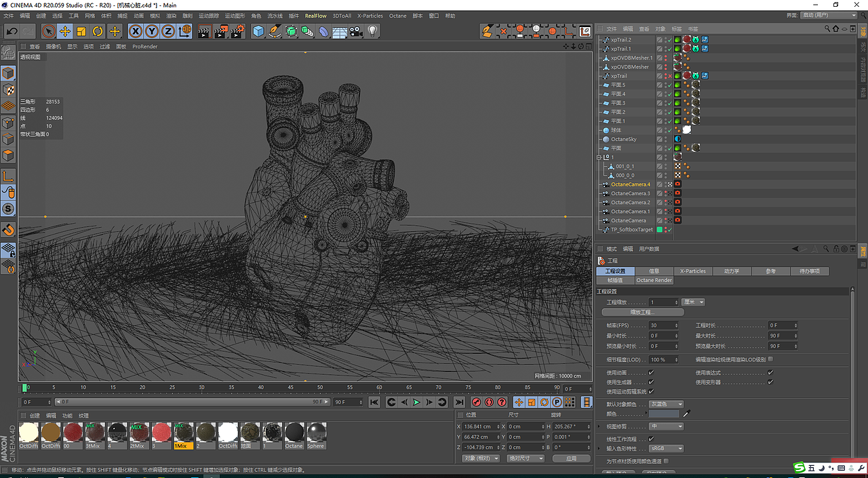Toggle 使用生成器 checkbox
Viewport: 868px width, 478px height.
click(x=651, y=382)
